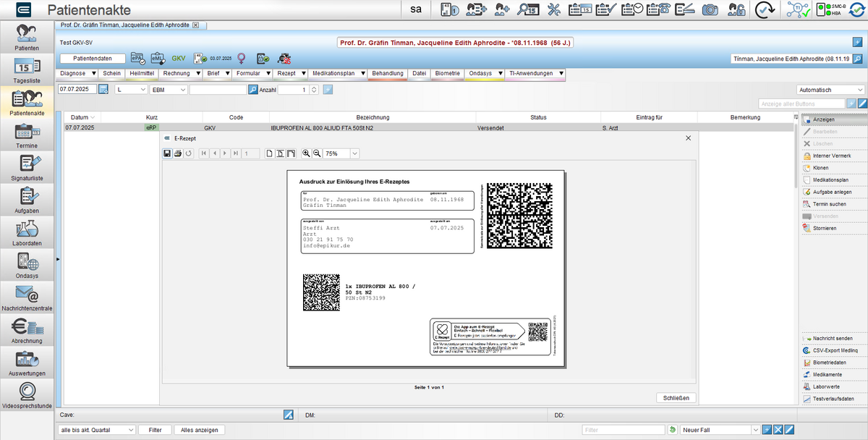Open the Schein tab
The width and height of the screenshot is (868, 440).
pos(112,74)
